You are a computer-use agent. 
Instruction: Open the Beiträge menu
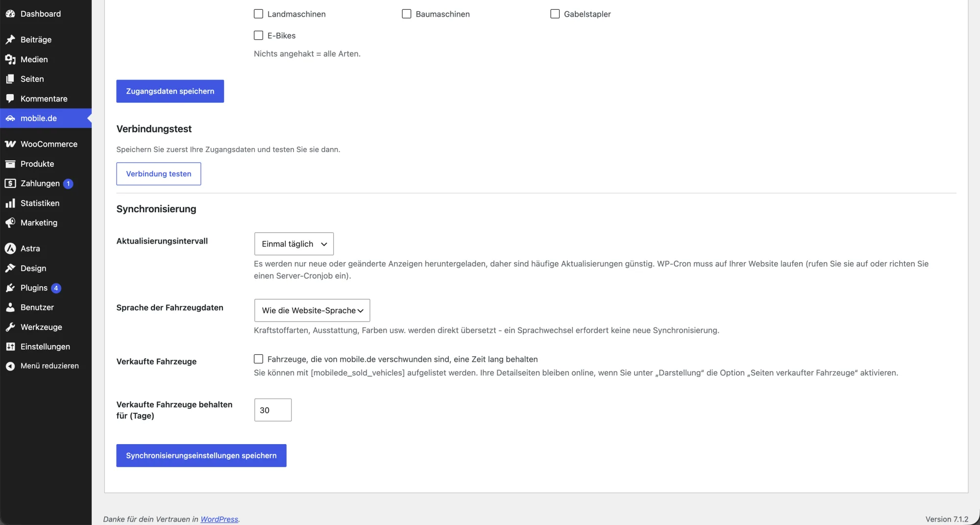[x=46, y=40]
